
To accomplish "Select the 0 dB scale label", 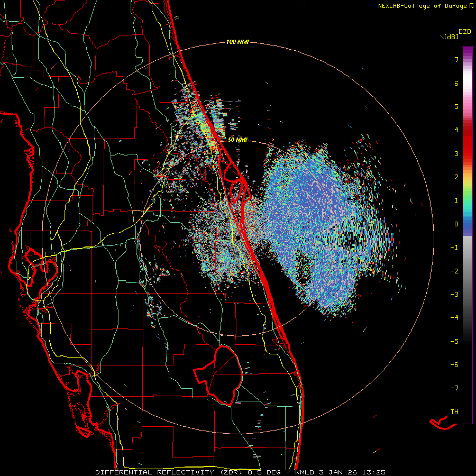I will point(456,224).
